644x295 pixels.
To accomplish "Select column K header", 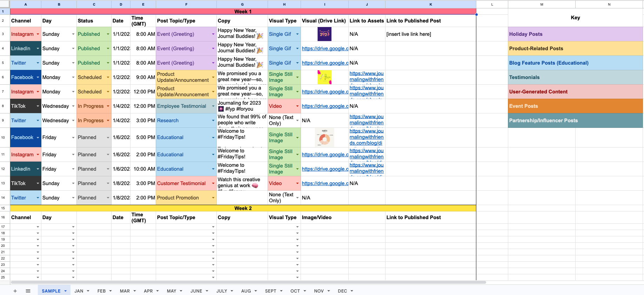I will click(430, 4).
